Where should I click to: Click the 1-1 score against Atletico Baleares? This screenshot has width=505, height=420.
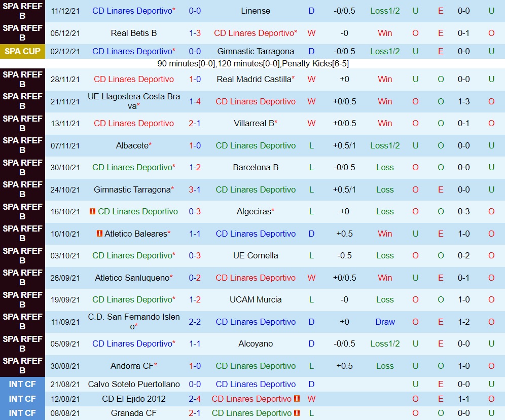click(195, 234)
